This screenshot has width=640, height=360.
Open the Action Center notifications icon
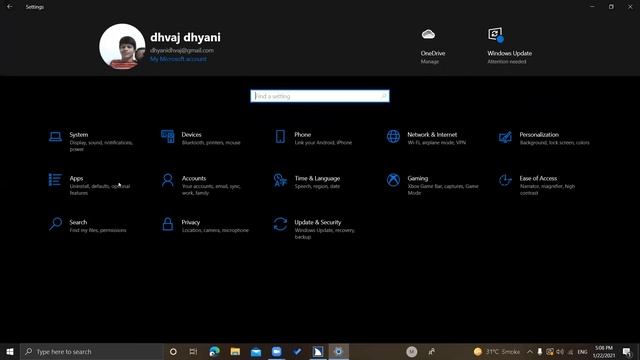pos(627,351)
